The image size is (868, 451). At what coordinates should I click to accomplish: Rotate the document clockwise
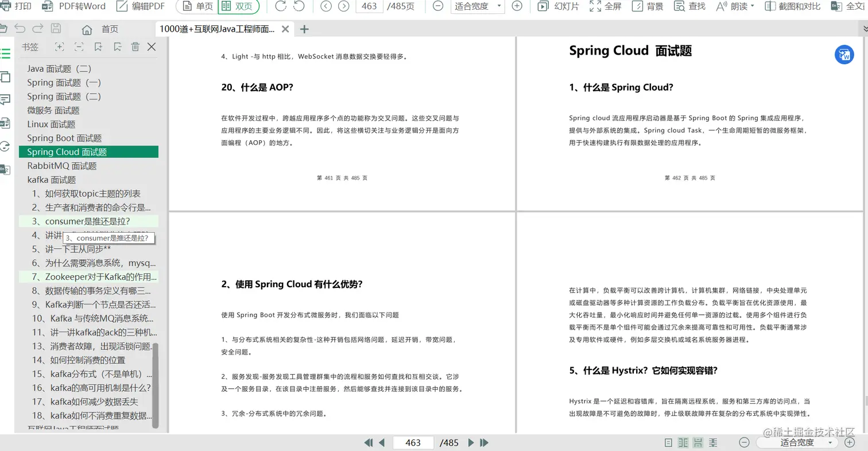pos(281,6)
